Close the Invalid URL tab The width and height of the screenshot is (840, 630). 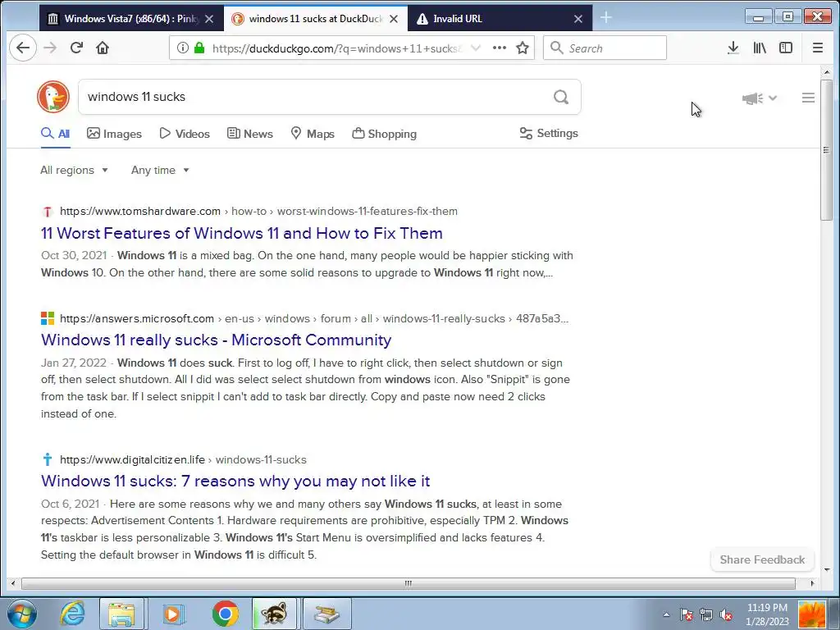(578, 19)
